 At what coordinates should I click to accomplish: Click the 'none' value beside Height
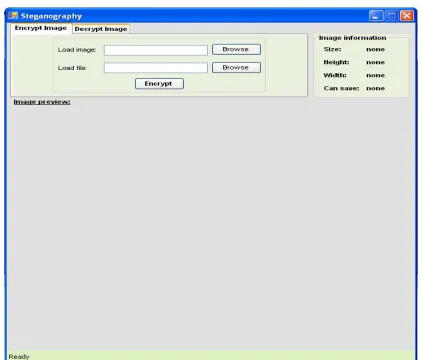click(x=375, y=62)
